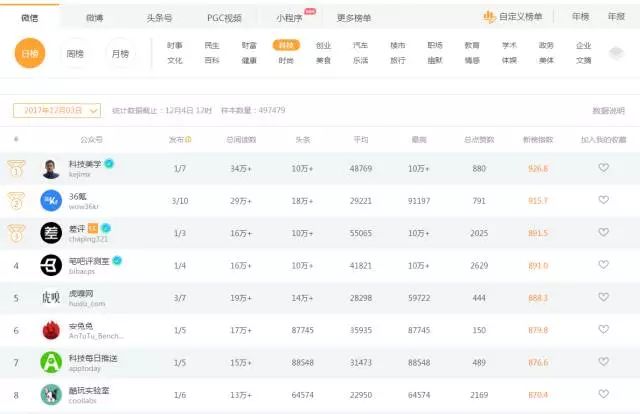This screenshot has height=414, width=640.
Task: Switch to the 微博 tab
Action: click(x=95, y=18)
